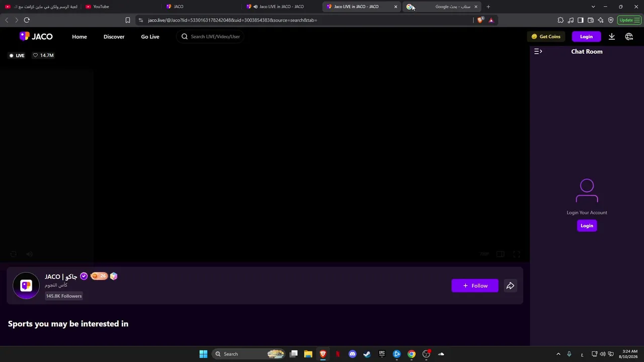Click the JACO streamer avatar
This screenshot has width=644, height=362.
click(26, 286)
